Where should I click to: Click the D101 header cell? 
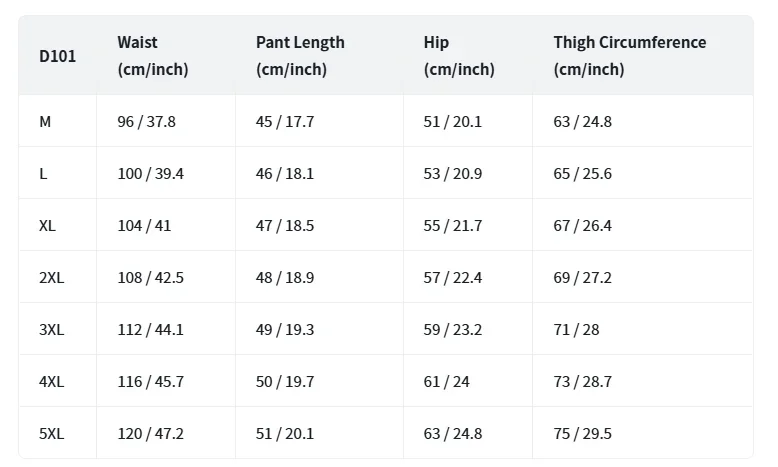[x=57, y=56]
